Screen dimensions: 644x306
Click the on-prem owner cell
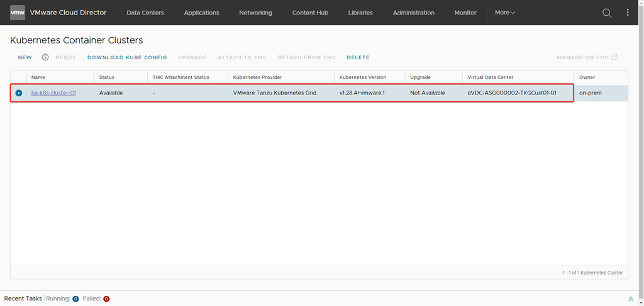coord(590,93)
